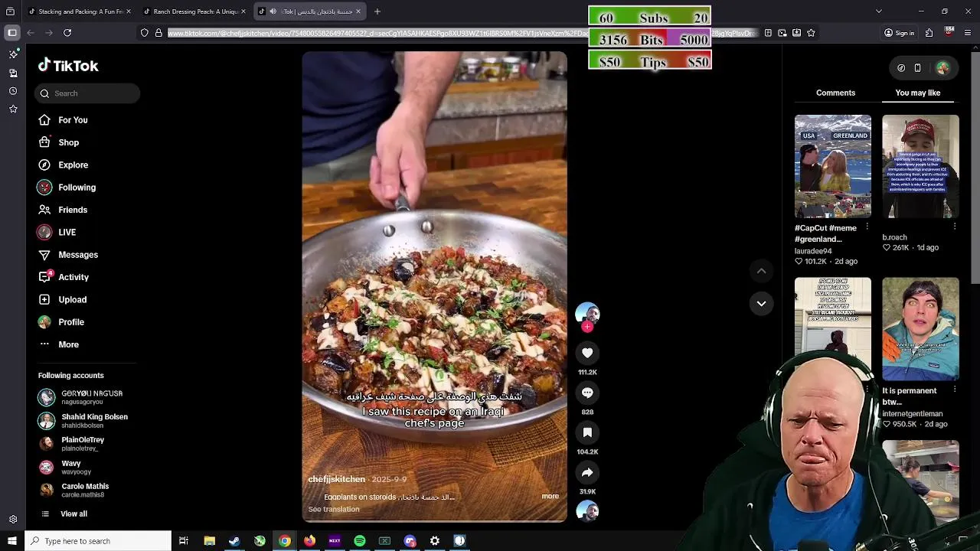The height and width of the screenshot is (551, 980).
Task: Open browser extensions puzzle icon
Action: tap(929, 33)
